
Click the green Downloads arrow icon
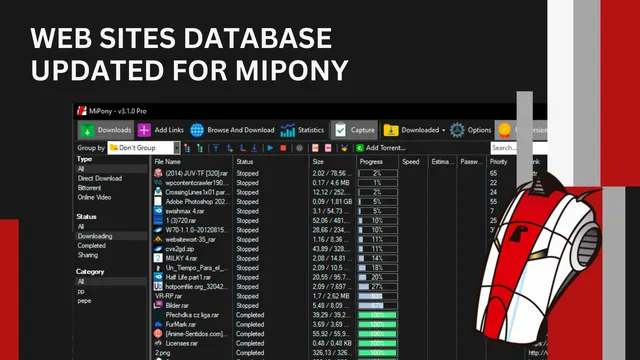coord(87,131)
